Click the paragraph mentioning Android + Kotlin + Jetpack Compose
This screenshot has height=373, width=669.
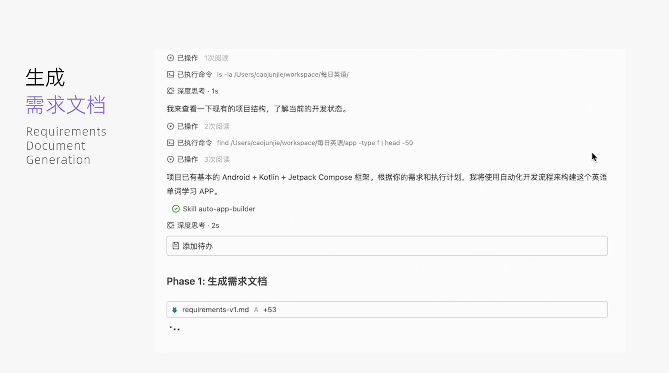[x=387, y=184]
